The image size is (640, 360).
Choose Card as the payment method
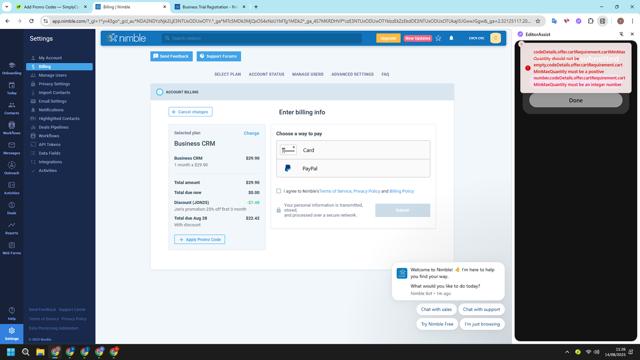click(x=353, y=150)
